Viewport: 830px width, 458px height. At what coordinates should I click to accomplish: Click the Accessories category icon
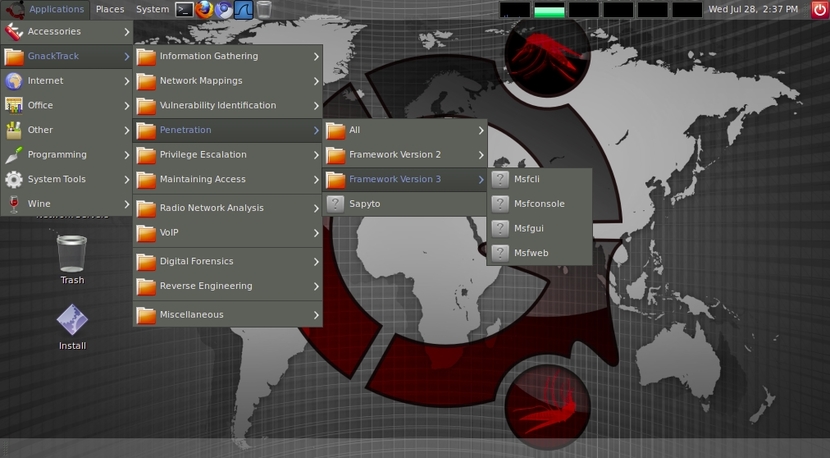(x=14, y=32)
